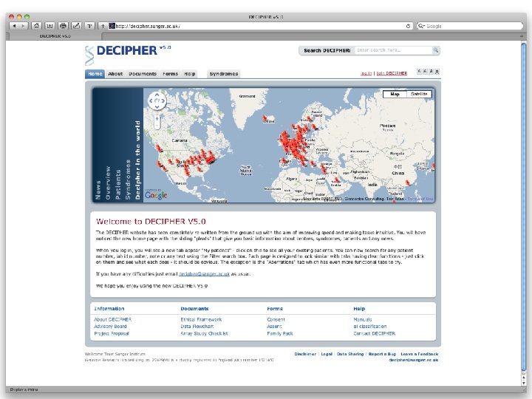
Task: Click the leftmost 'A' font style icon
Action: pos(419,72)
